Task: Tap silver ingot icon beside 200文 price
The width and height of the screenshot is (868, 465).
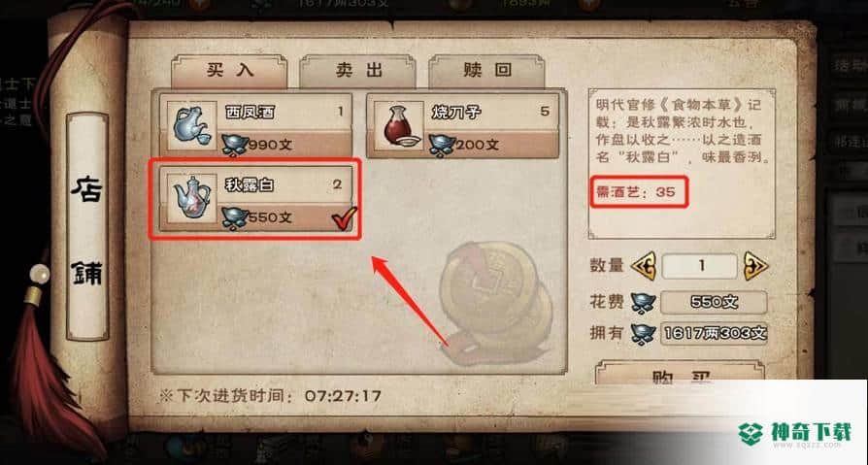Action: (442, 145)
